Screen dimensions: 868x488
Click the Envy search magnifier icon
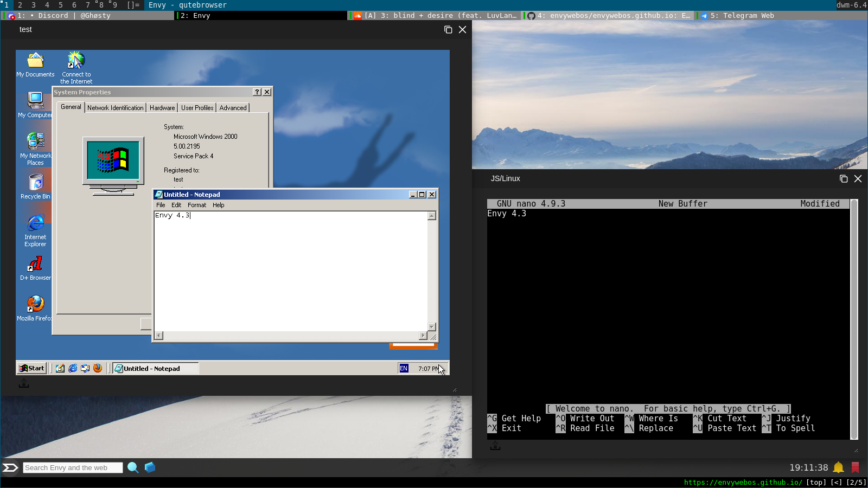pyautogui.click(x=133, y=467)
